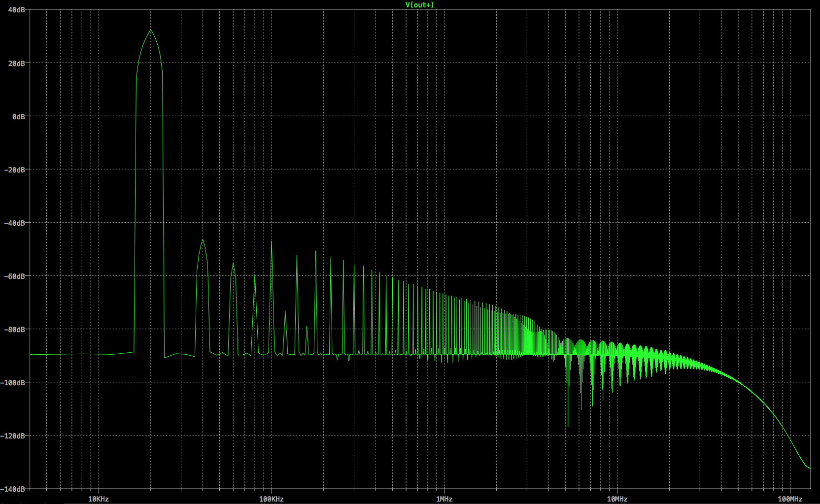
Task: Click the deepest notch of the green trace
Action: pos(568,427)
